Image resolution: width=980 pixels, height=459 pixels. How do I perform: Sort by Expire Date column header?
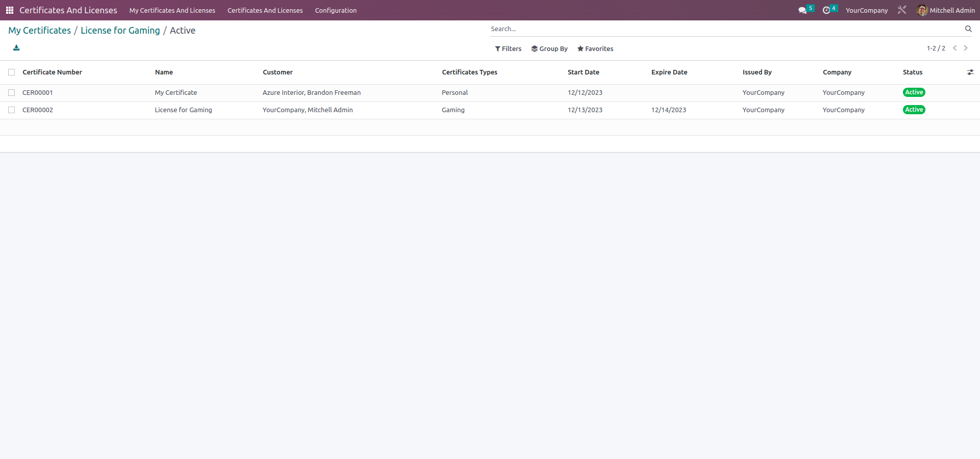tap(669, 72)
